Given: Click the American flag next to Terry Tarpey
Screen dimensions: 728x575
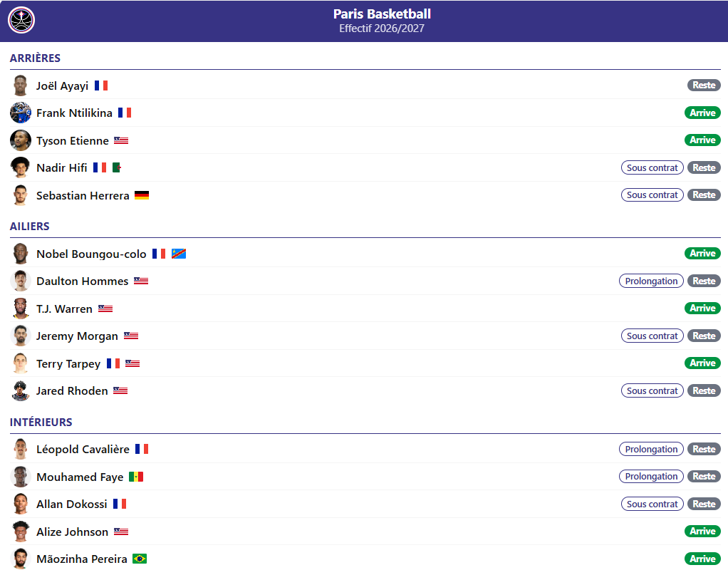Looking at the screenshot, I should (x=132, y=363).
